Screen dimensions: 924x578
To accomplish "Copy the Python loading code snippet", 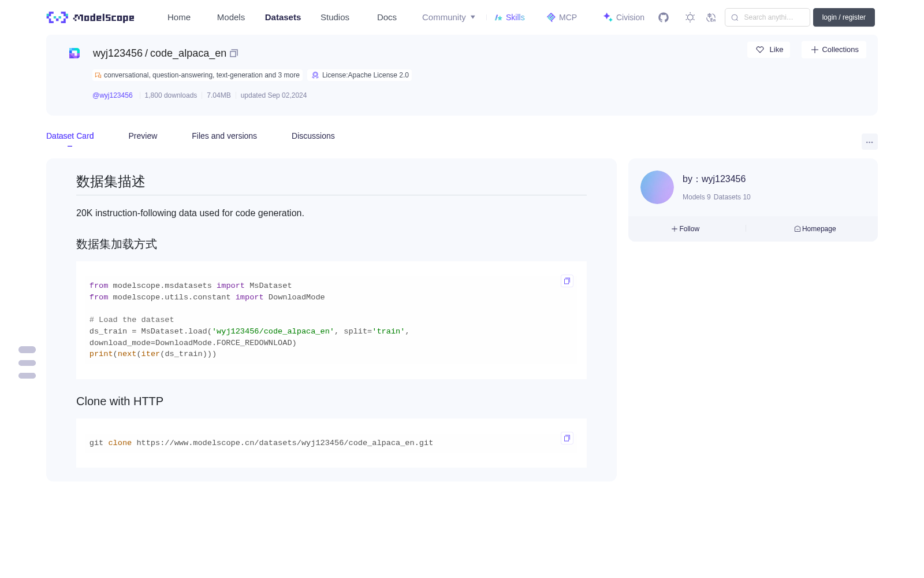I will pos(567,281).
